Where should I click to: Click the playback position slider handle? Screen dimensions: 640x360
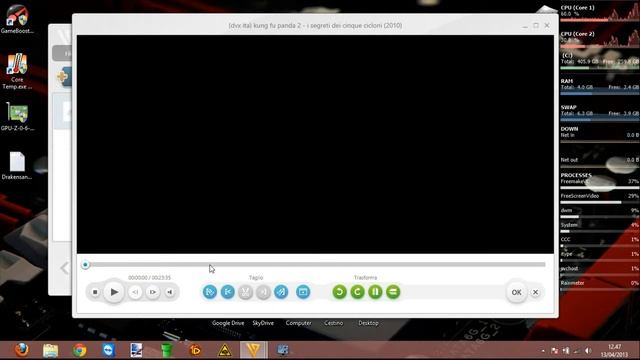85,265
